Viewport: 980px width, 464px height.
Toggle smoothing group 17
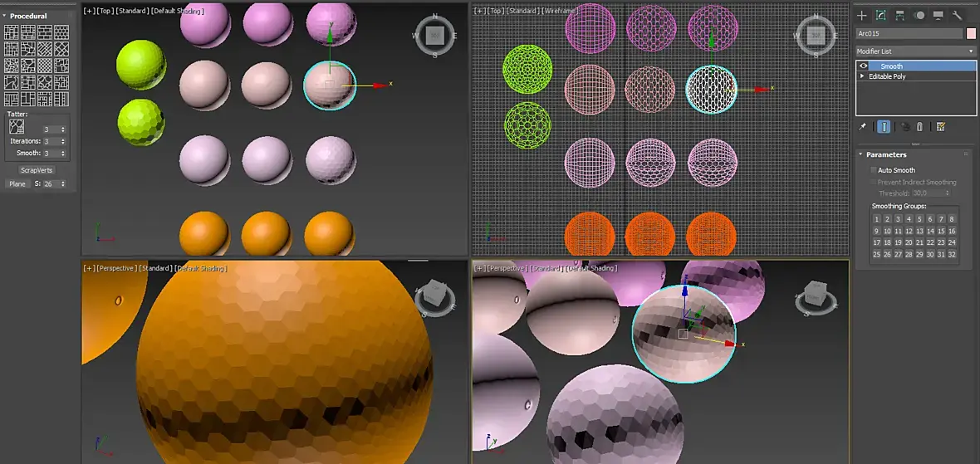(877, 242)
